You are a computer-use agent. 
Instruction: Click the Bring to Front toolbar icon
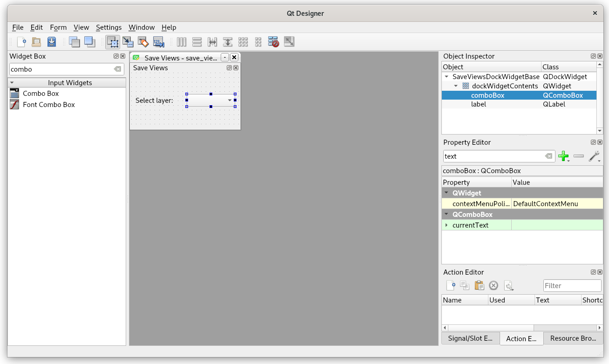(x=89, y=42)
